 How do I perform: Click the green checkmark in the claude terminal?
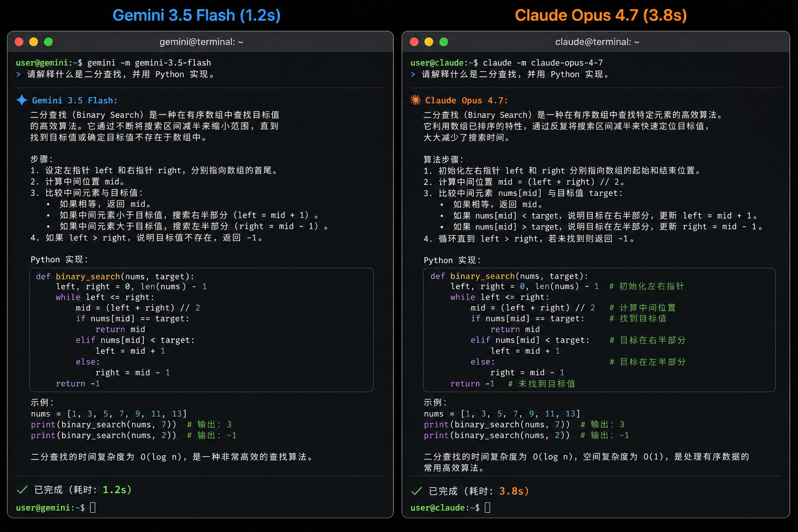click(417, 491)
